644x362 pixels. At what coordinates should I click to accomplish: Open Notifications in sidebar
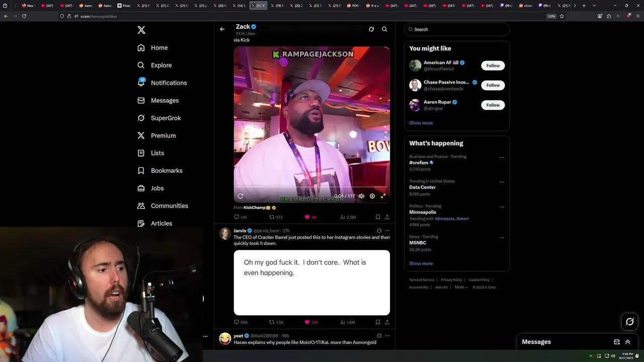tap(162, 83)
